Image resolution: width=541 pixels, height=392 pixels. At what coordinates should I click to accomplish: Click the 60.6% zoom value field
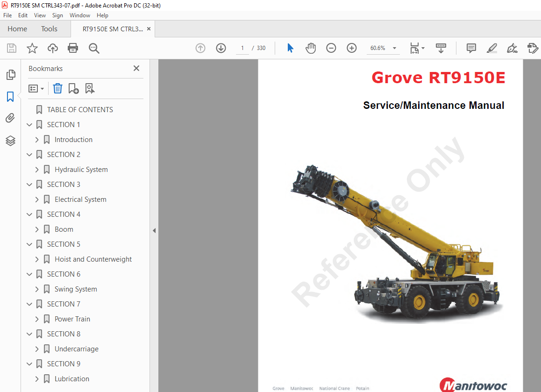pos(378,48)
